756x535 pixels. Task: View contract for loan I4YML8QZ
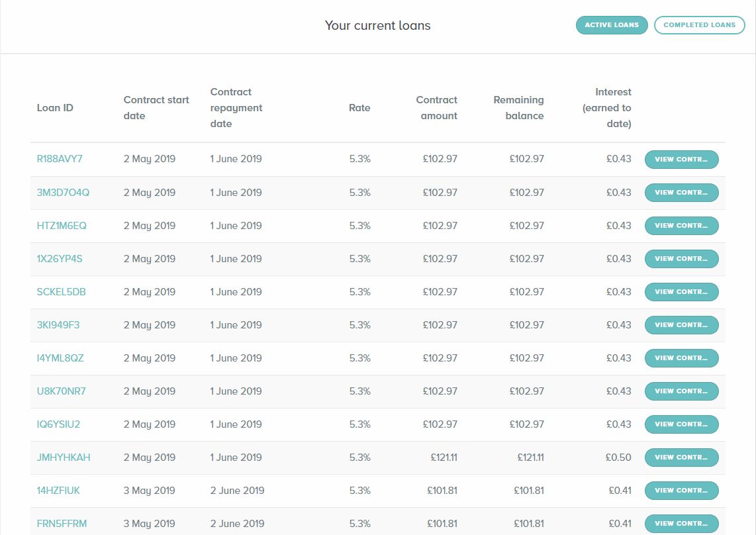click(x=681, y=358)
